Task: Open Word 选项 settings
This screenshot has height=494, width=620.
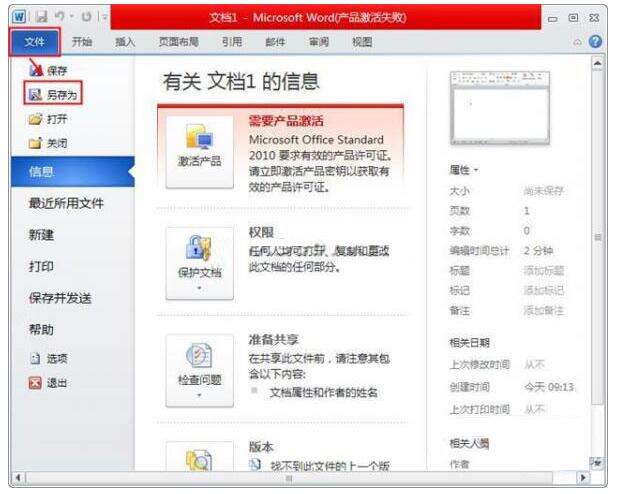Action: tap(48, 358)
